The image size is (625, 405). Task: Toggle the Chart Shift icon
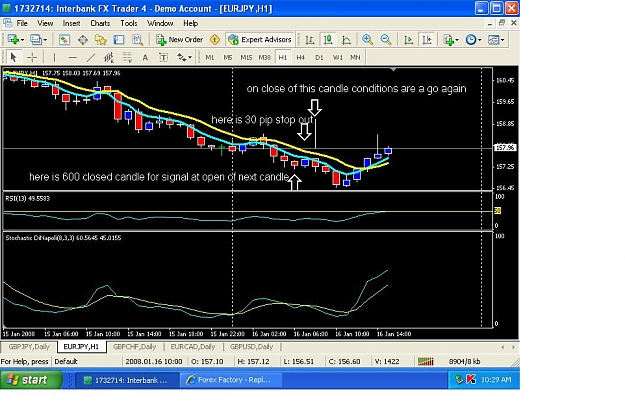pos(427,39)
